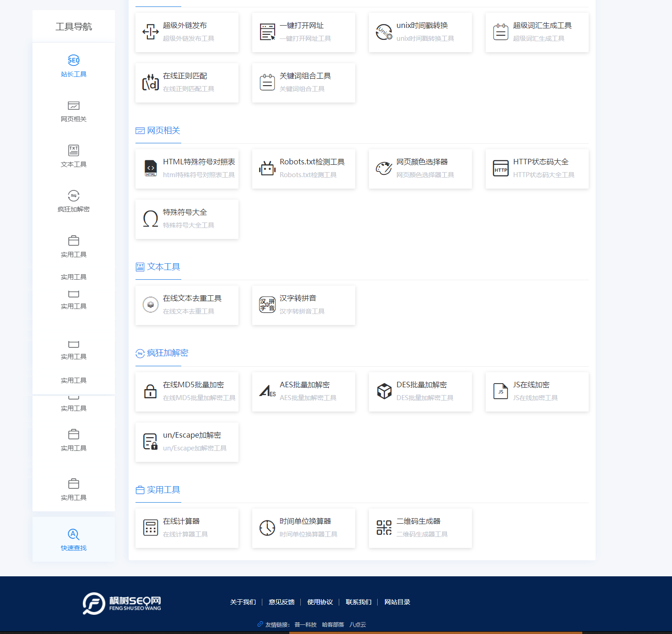Open the 特殊符号大全 omega icon
Image resolution: width=672 pixels, height=634 pixels.
pyautogui.click(x=151, y=219)
